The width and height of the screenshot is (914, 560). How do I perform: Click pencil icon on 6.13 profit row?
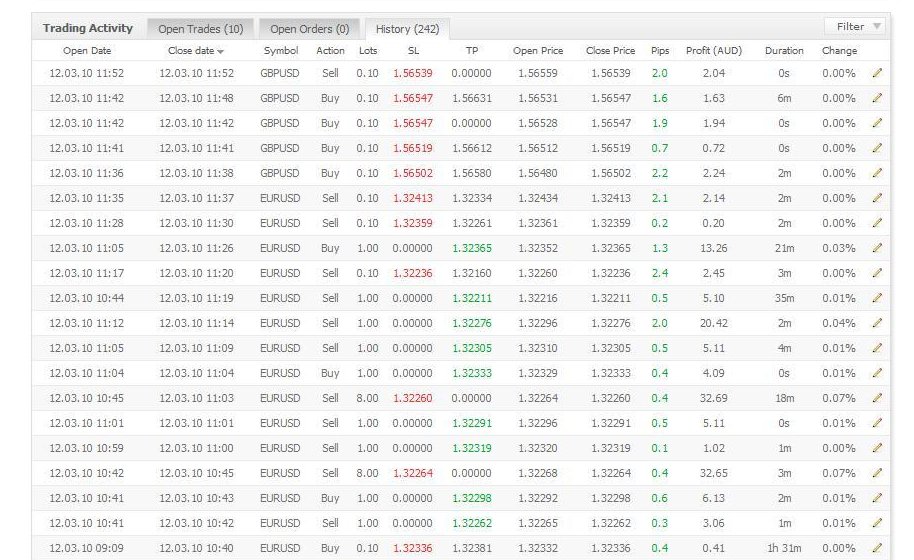(877, 498)
